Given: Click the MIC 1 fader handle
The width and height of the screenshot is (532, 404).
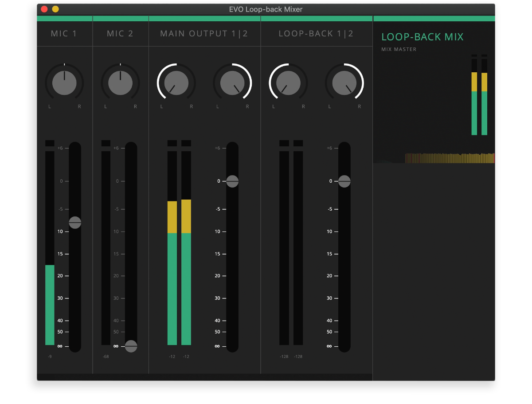Looking at the screenshot, I should 75,223.
